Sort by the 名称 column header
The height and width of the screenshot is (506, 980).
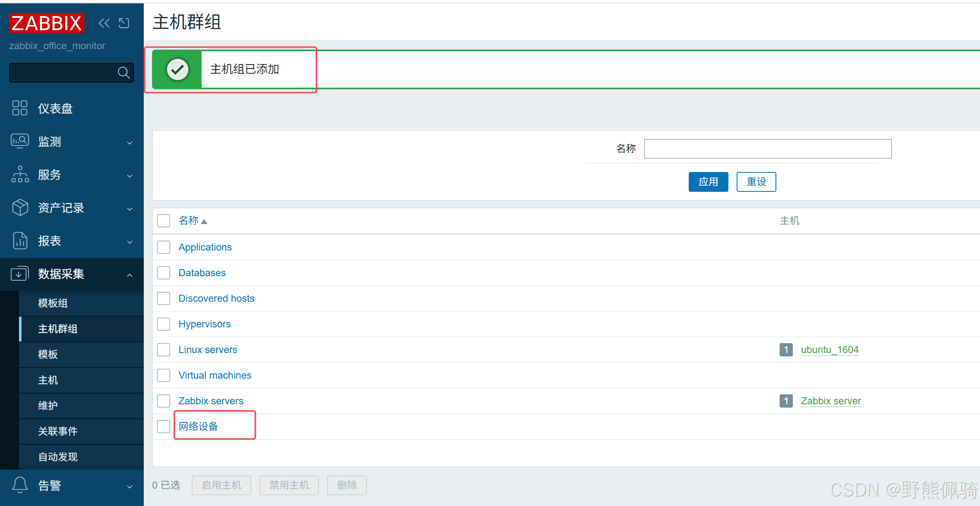189,221
